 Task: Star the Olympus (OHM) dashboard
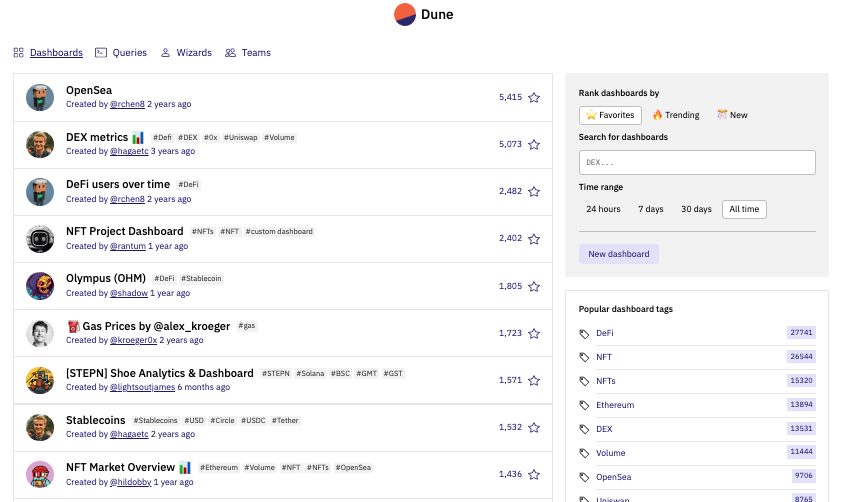534,286
